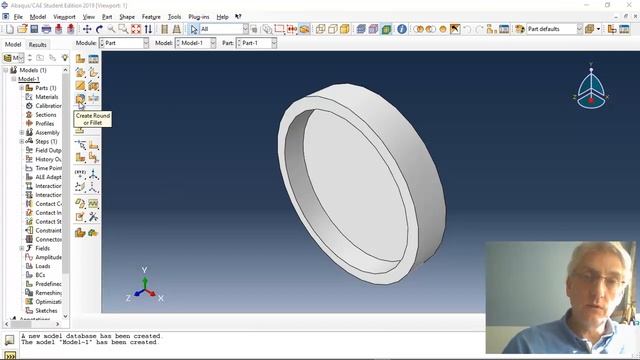Click the model tree horizontal scrollbar

[32, 324]
